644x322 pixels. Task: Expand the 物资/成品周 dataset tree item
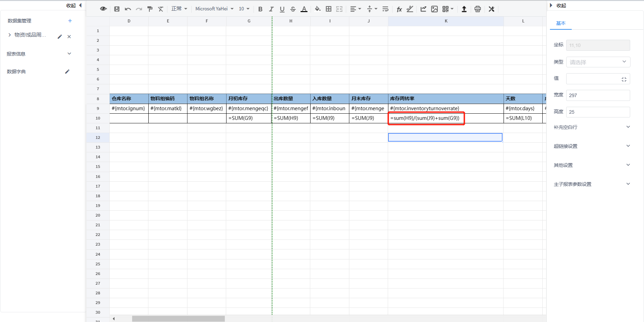(10, 35)
